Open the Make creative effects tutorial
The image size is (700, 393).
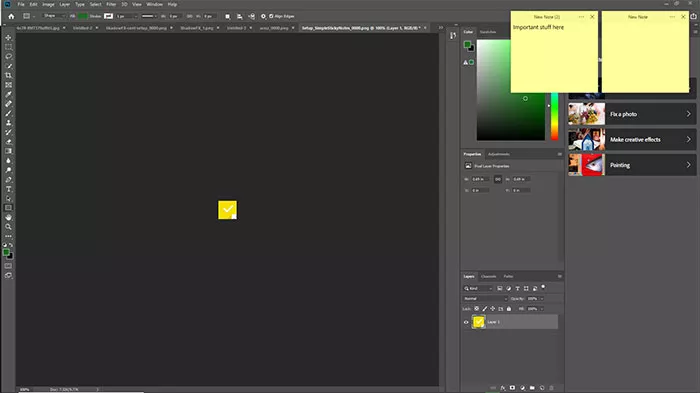pyautogui.click(x=632, y=139)
